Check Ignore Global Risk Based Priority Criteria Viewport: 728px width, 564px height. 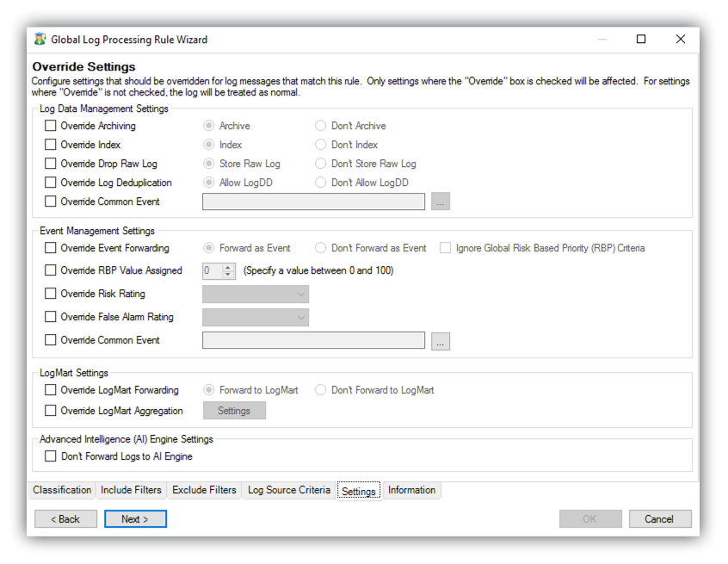(444, 248)
